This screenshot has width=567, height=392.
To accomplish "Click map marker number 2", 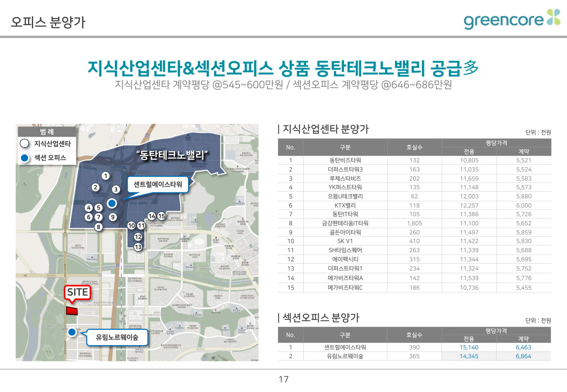I will [x=95, y=187].
